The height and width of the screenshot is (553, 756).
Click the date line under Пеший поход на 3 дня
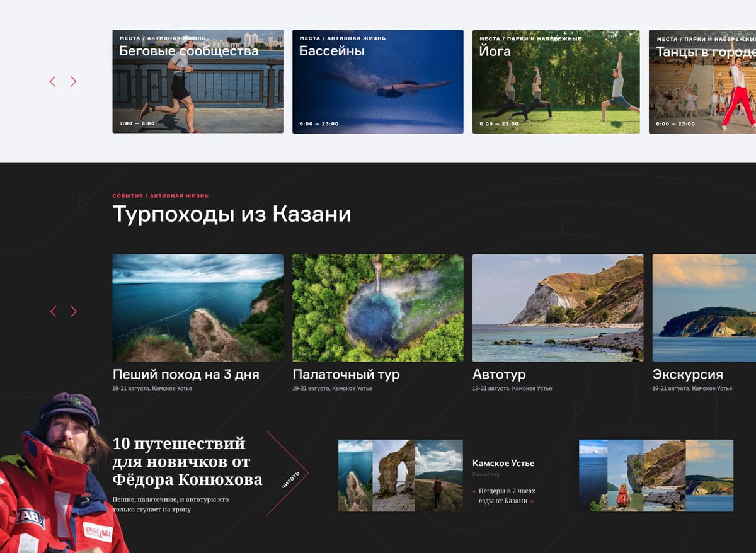[x=152, y=389]
